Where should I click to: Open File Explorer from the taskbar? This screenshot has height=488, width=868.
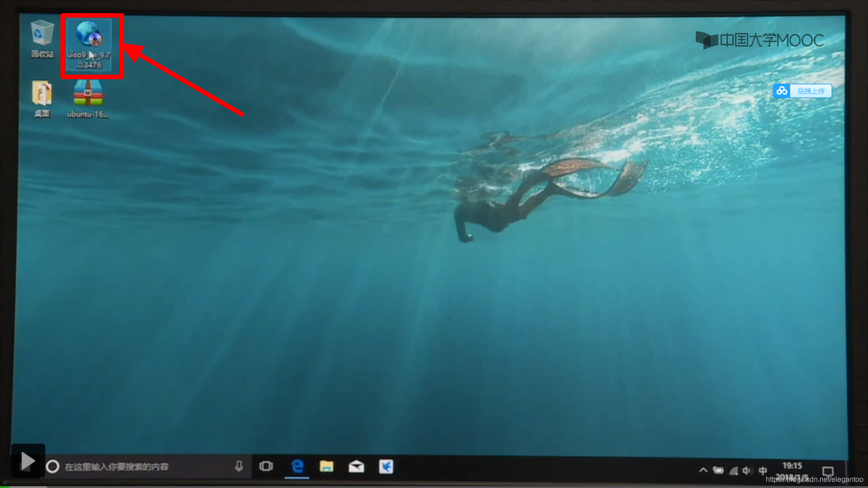pos(326,466)
